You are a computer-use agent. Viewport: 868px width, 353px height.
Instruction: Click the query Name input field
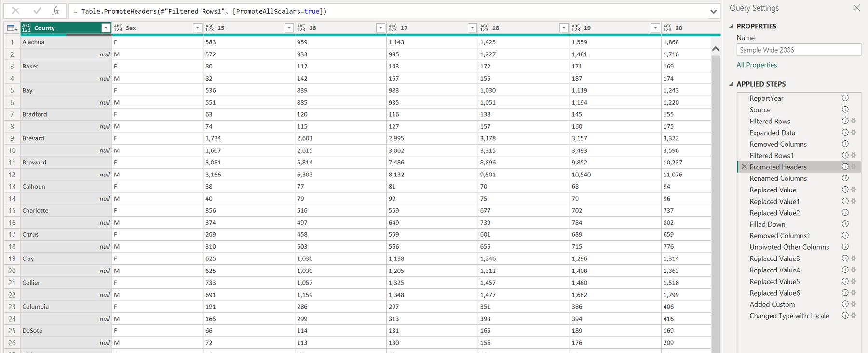point(799,50)
